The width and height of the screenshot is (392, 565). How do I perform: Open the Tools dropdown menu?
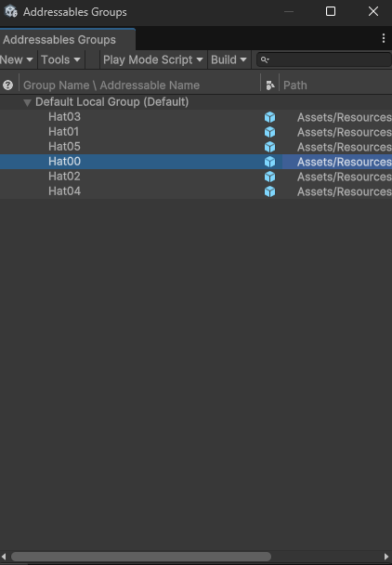(61, 59)
